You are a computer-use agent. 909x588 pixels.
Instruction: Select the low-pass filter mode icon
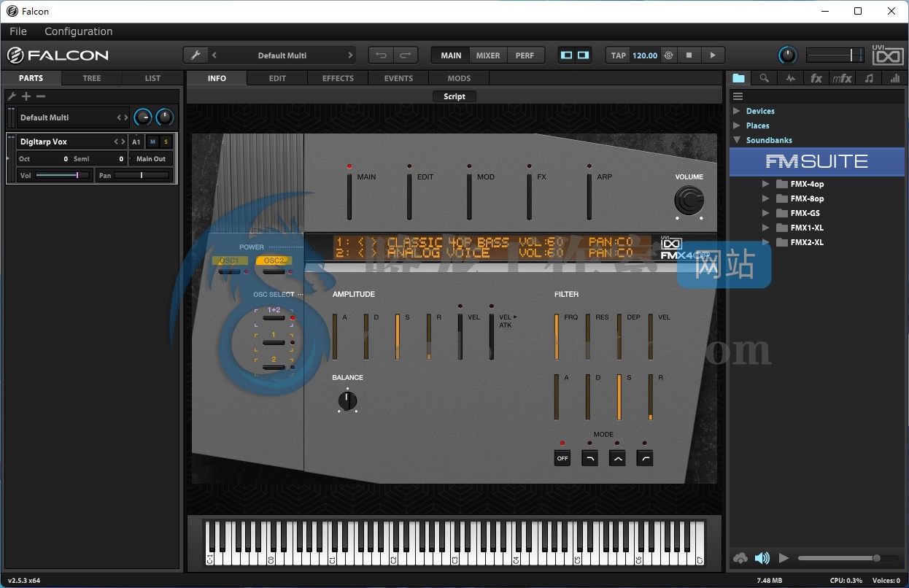[x=589, y=459]
